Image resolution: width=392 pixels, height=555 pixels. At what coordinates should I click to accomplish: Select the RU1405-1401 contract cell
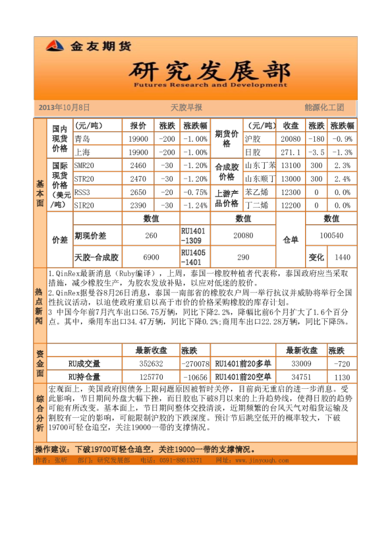tap(195, 257)
